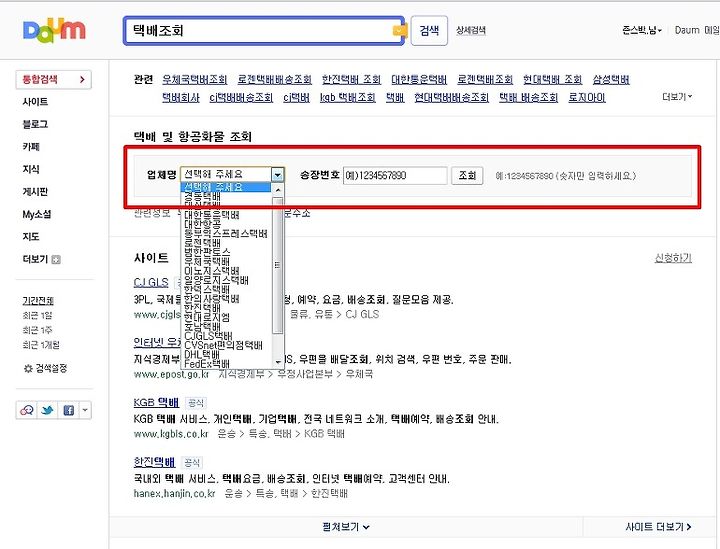Click the 송장번호 tracking number field
This screenshot has width=720, height=549.
pyautogui.click(x=395, y=175)
